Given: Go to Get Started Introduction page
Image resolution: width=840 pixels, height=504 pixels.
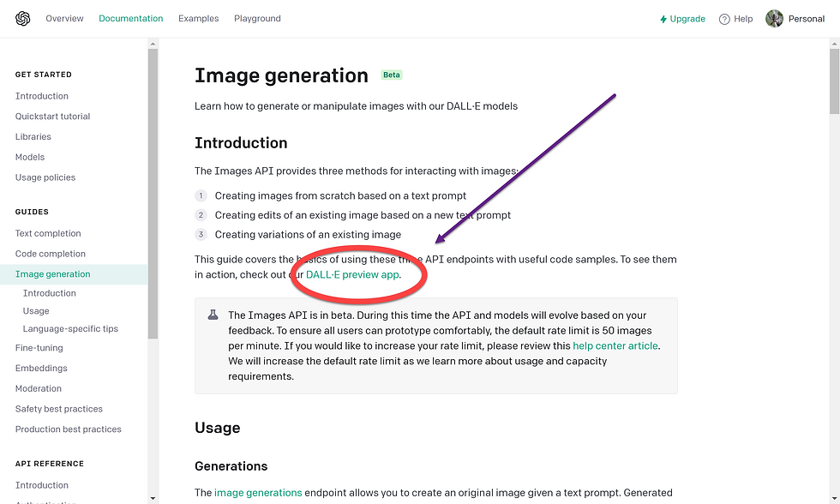Looking at the screenshot, I should pos(42,96).
